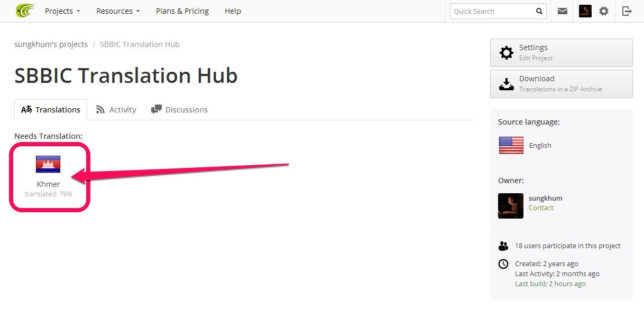
Task: Click 'Last Activity: 2 months ago' text
Action: pos(557,274)
